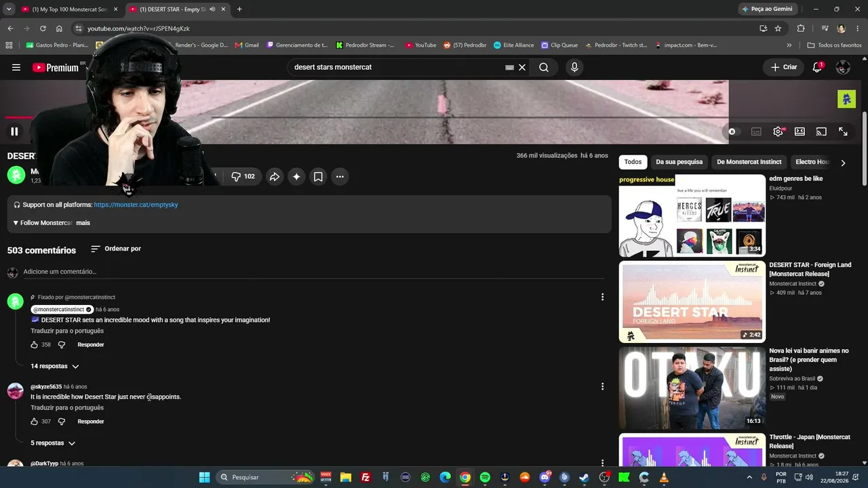The image size is (868, 488).
Task: Open a new browser tab
Action: tap(239, 9)
